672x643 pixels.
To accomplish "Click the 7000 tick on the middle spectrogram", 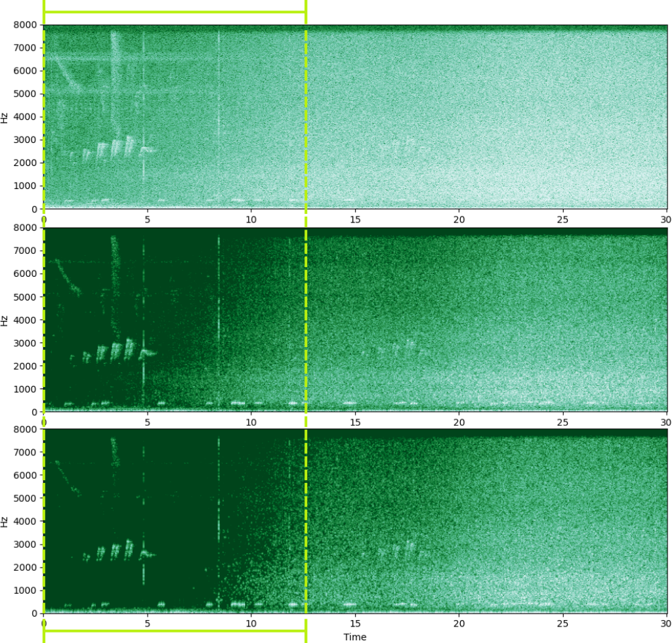I will tap(26, 251).
